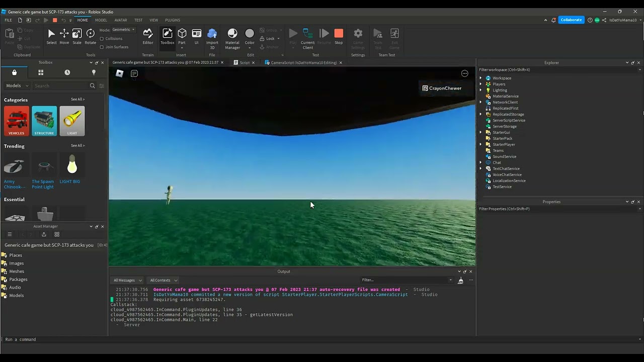The image size is (644, 362).
Task: Select the Toolbox Marketplace bag tab
Action: click(x=15, y=72)
